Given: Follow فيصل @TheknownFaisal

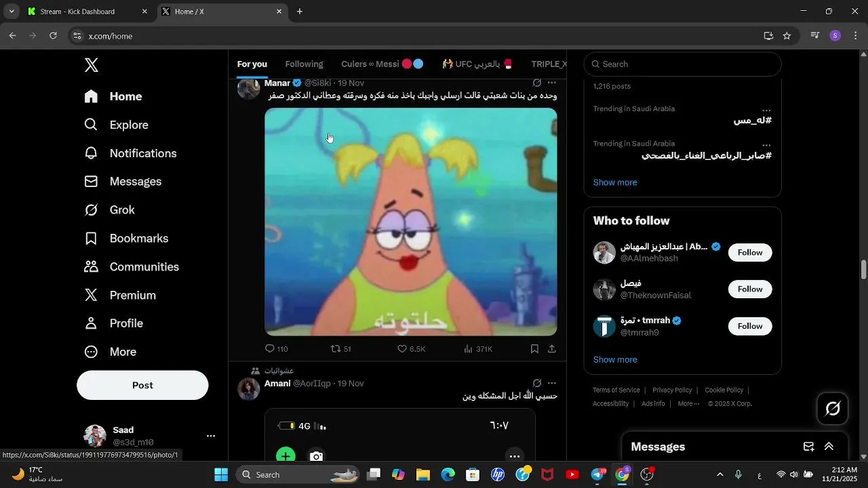Looking at the screenshot, I should coord(750,289).
